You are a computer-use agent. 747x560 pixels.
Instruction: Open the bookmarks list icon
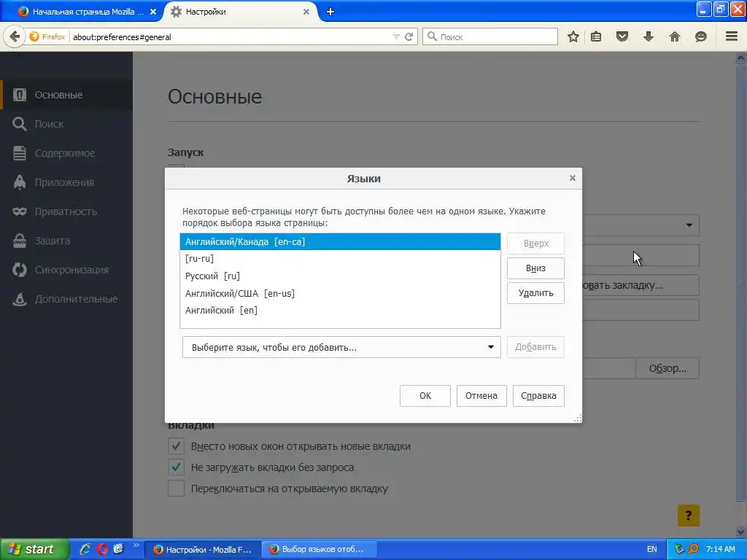coord(596,36)
